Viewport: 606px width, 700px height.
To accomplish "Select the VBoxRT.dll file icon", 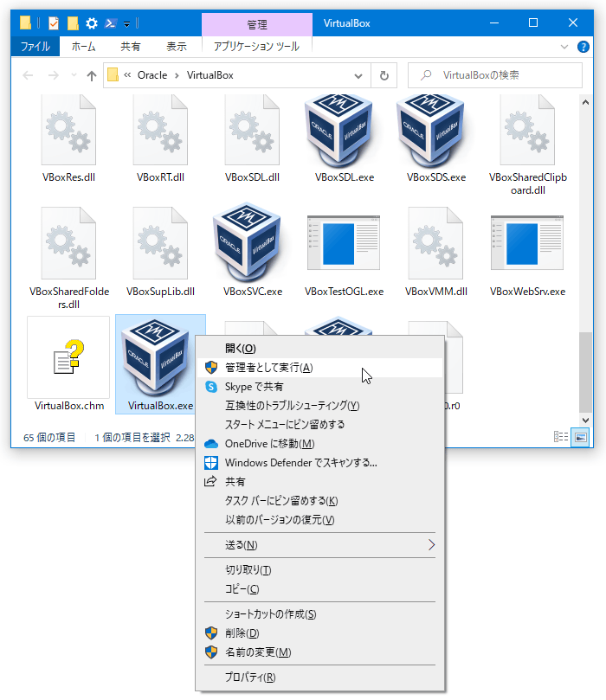I will click(x=160, y=130).
